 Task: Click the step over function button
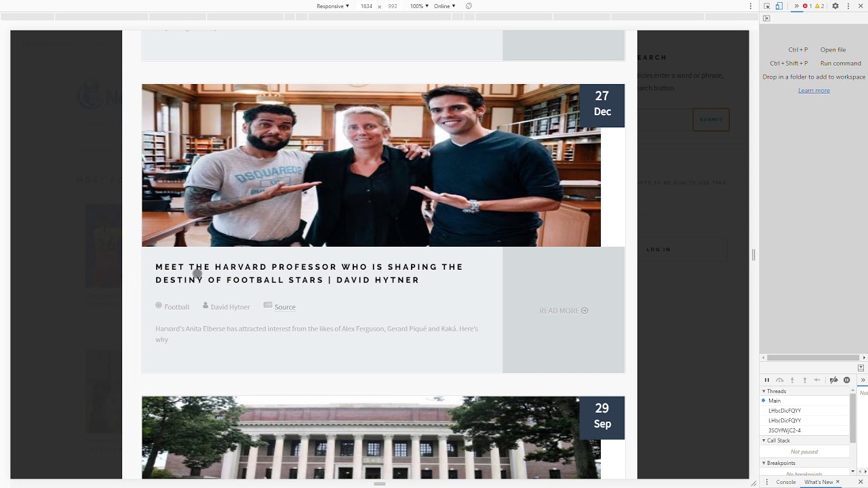779,380
